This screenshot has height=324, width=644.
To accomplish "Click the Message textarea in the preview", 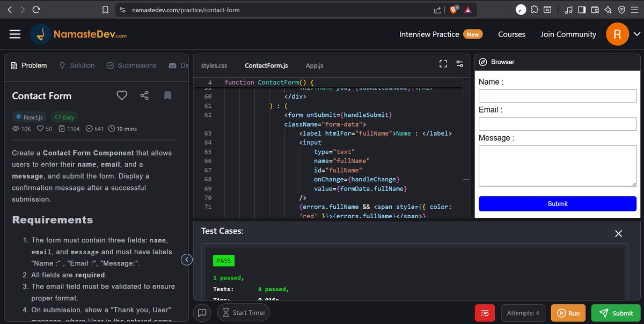I will (x=558, y=166).
